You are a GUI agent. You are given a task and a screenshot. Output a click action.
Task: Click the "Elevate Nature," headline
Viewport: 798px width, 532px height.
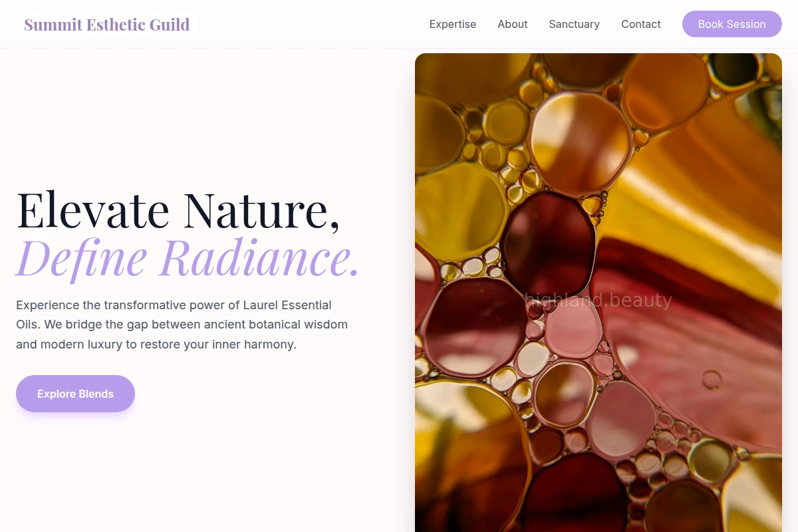[x=178, y=210]
